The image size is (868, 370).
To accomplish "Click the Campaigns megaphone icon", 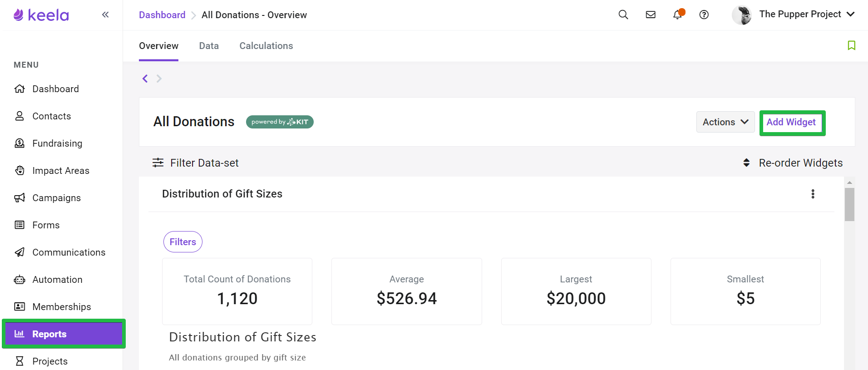I will tap(20, 197).
